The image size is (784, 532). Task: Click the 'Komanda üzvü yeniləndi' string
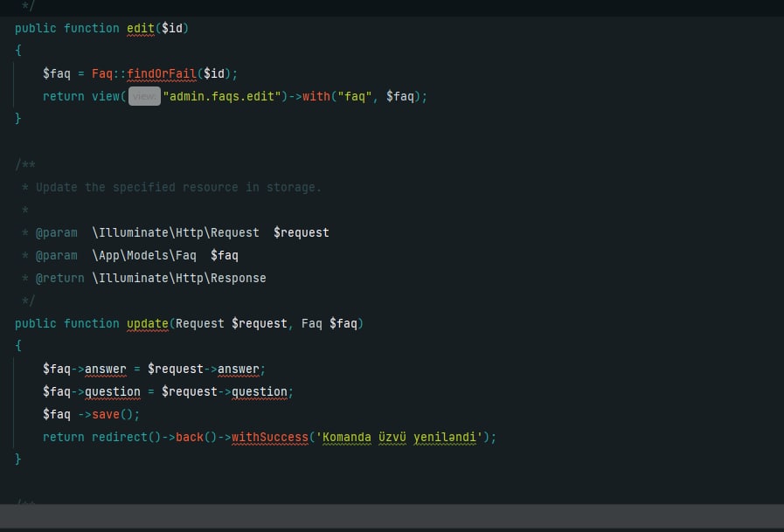(x=399, y=437)
